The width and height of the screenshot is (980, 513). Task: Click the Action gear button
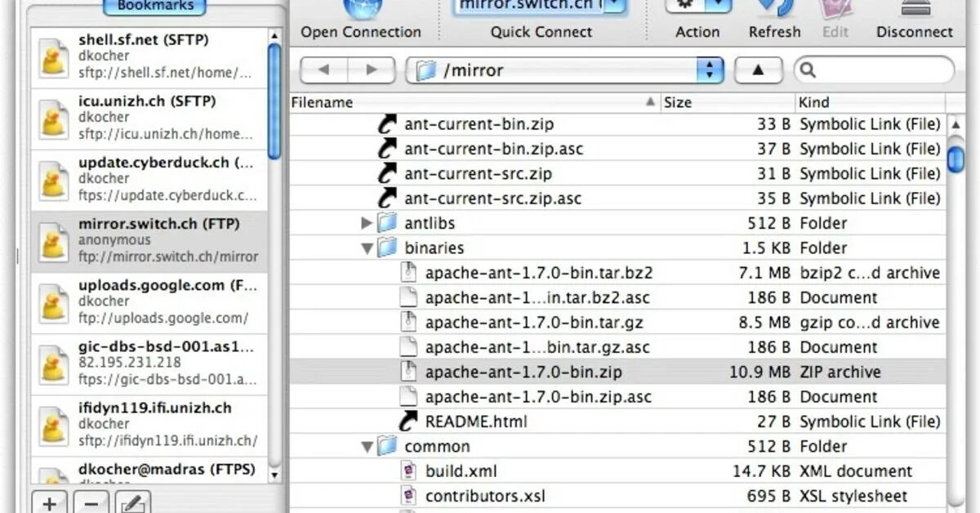pos(697,7)
